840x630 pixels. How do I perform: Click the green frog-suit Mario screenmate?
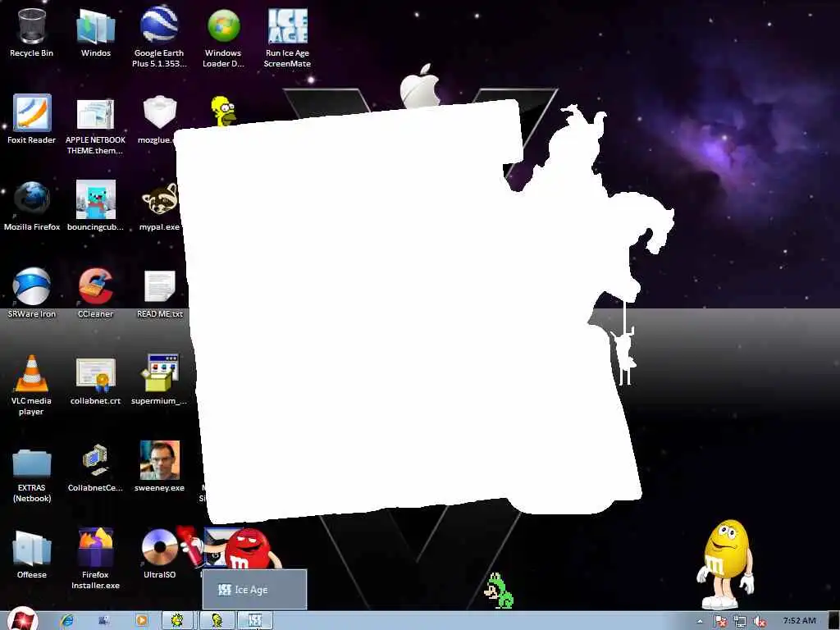(499, 591)
